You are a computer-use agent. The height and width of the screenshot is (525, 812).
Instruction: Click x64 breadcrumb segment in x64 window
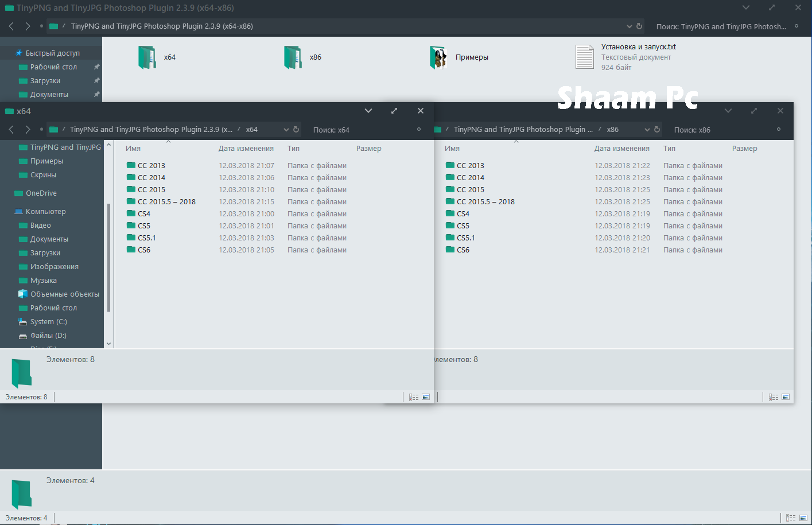(x=252, y=130)
